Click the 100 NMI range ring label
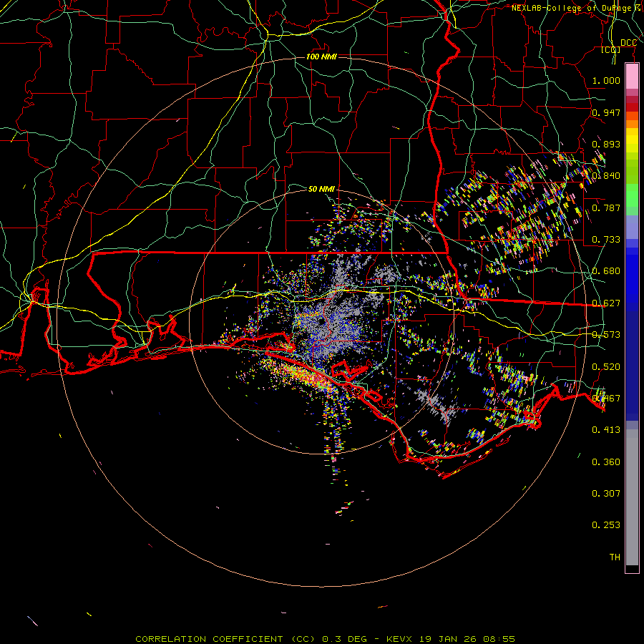Viewport: 644px width, 644px height. click(x=321, y=57)
